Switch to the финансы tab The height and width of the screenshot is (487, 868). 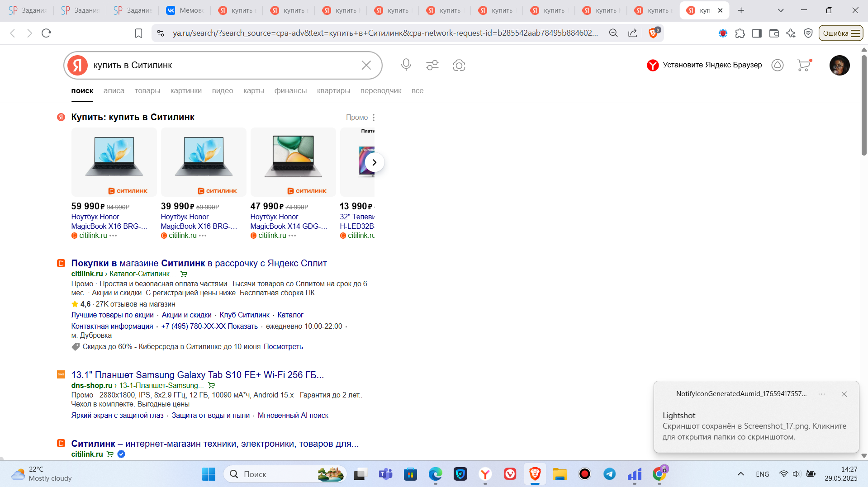pyautogui.click(x=290, y=91)
